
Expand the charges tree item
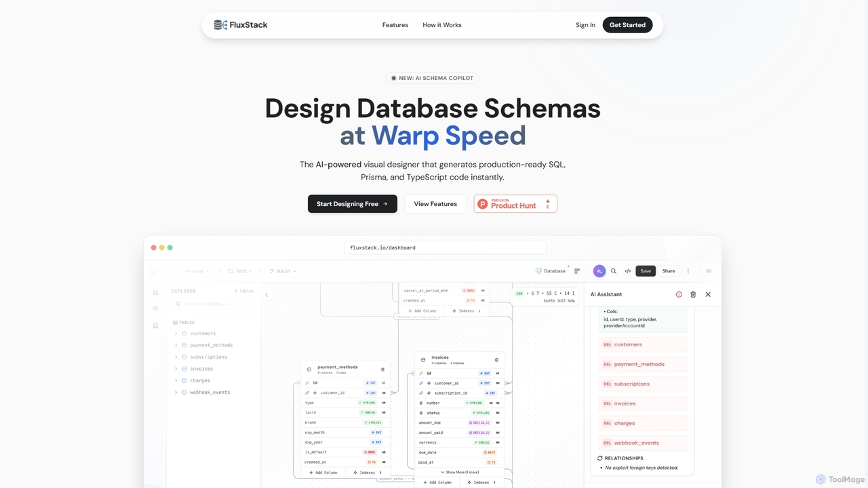tap(176, 381)
